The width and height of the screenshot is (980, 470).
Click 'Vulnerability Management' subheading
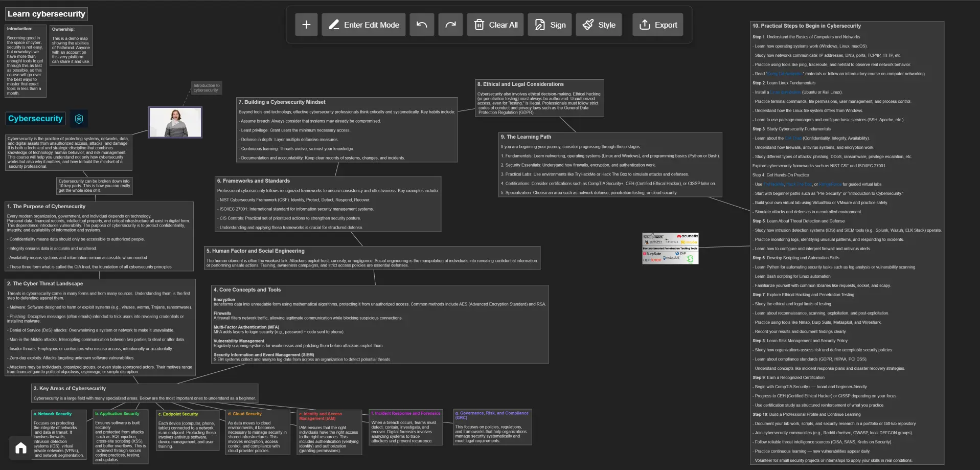click(x=239, y=341)
